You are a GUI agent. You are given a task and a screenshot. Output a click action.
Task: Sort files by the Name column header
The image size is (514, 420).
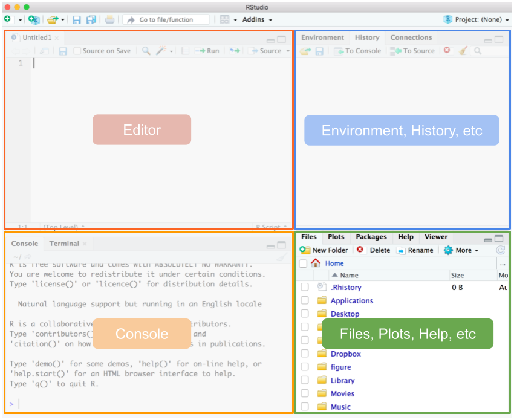pos(349,276)
